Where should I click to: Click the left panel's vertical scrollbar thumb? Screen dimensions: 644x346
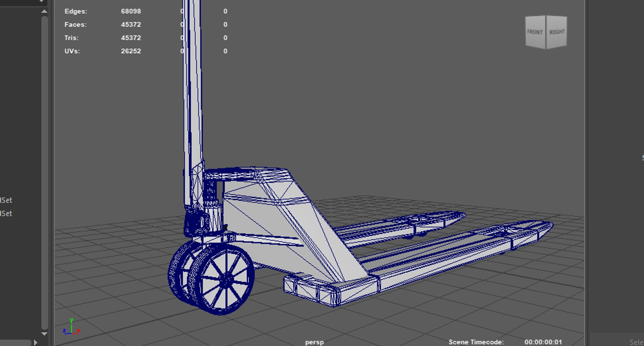(44, 173)
